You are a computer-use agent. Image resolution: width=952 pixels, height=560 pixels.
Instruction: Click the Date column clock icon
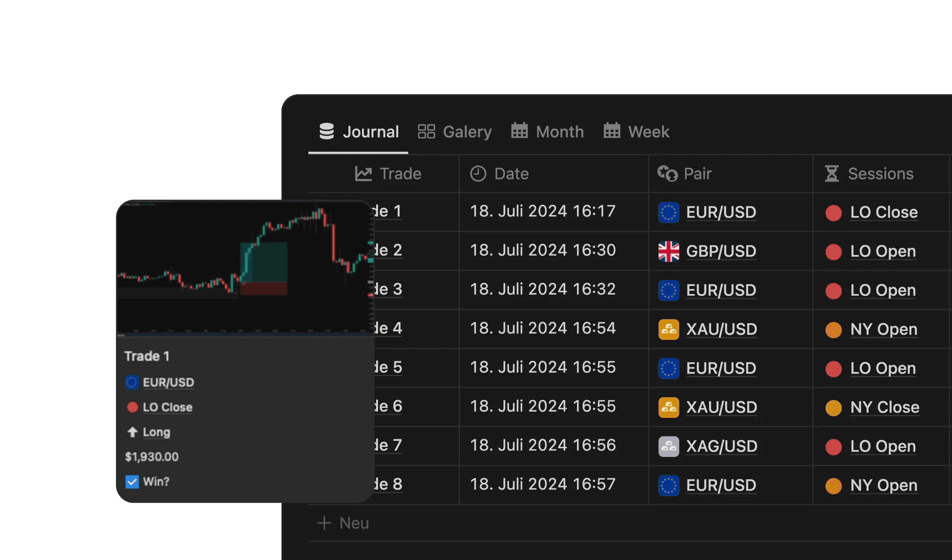point(478,174)
